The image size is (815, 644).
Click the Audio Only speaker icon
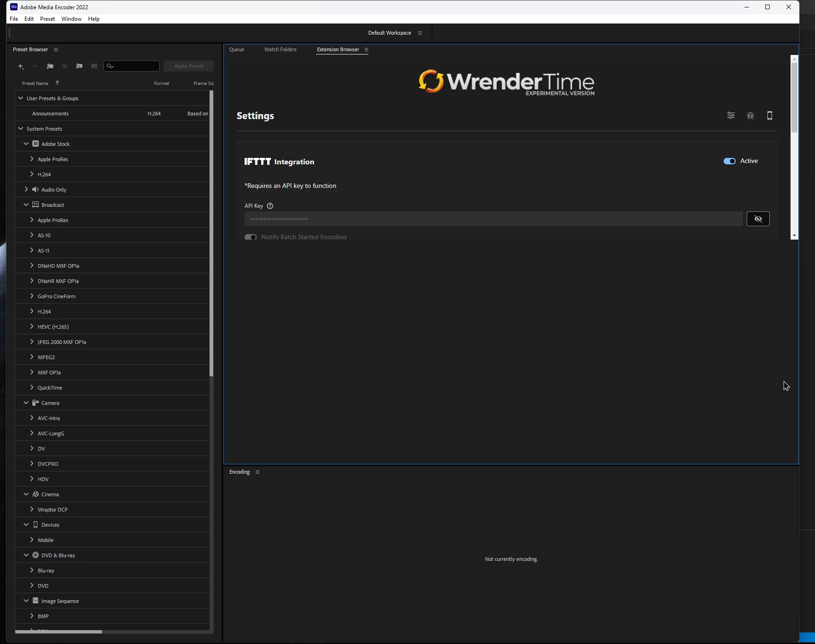(36, 189)
